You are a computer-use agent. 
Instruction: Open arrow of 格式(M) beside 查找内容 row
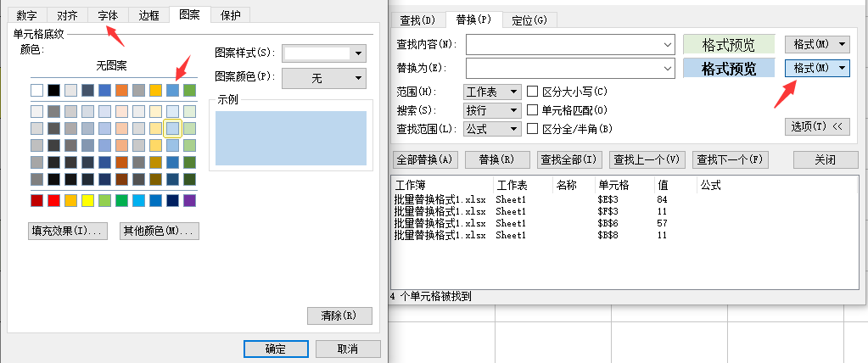842,44
